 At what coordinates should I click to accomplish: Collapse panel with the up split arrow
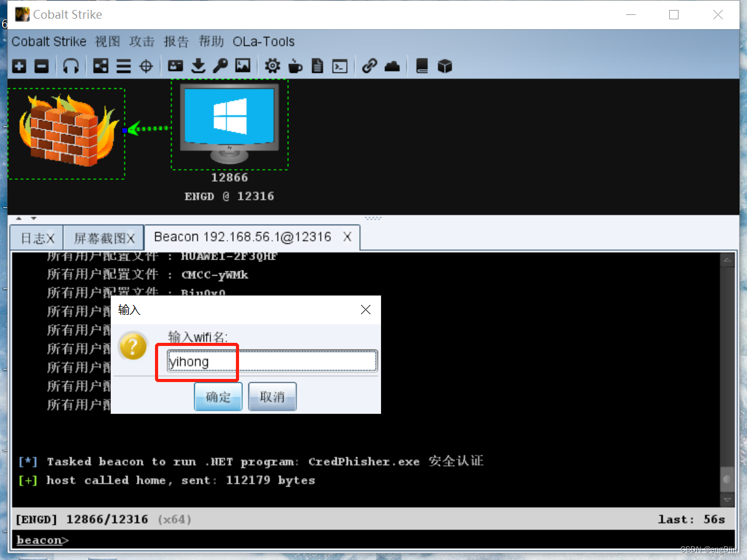click(18, 218)
